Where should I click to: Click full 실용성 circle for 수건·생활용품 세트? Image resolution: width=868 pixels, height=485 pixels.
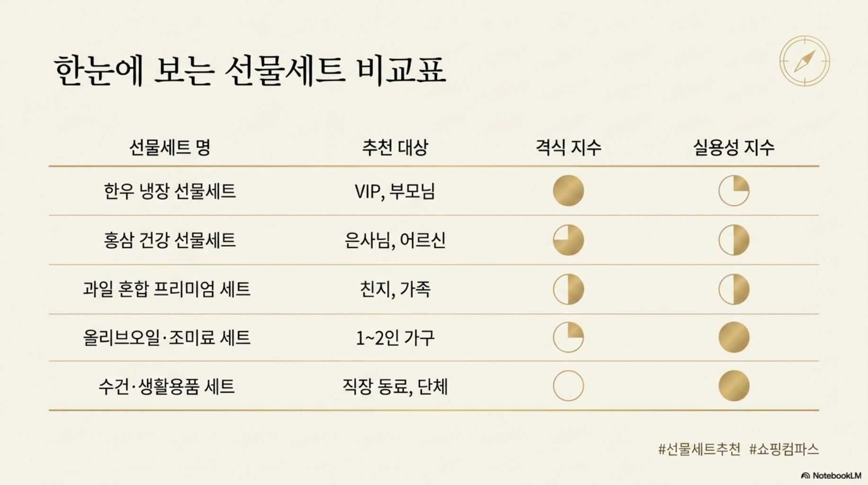coord(734,386)
